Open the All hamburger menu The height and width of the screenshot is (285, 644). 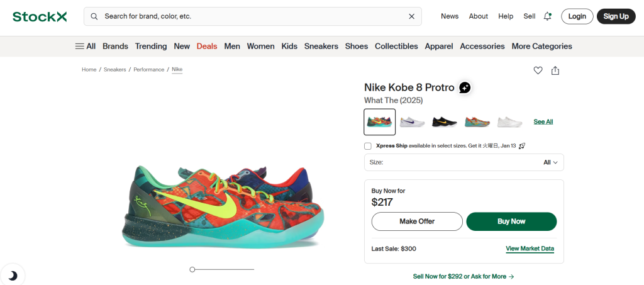(x=86, y=46)
